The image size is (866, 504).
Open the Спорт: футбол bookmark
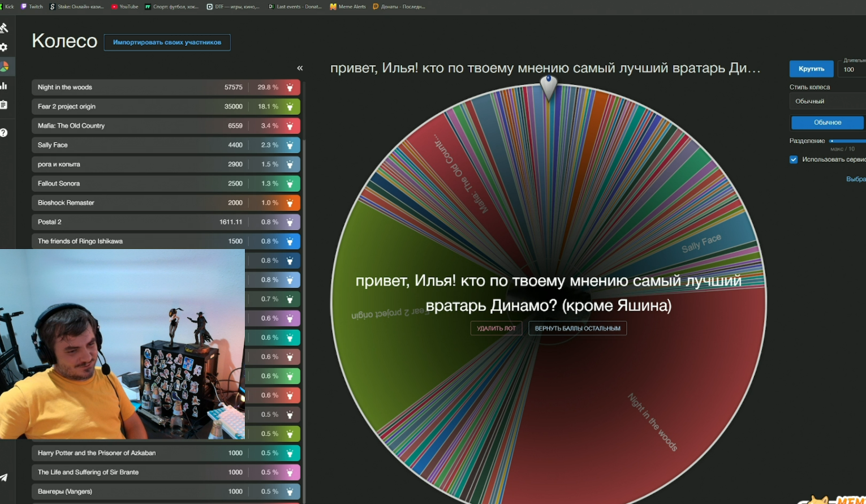click(172, 7)
